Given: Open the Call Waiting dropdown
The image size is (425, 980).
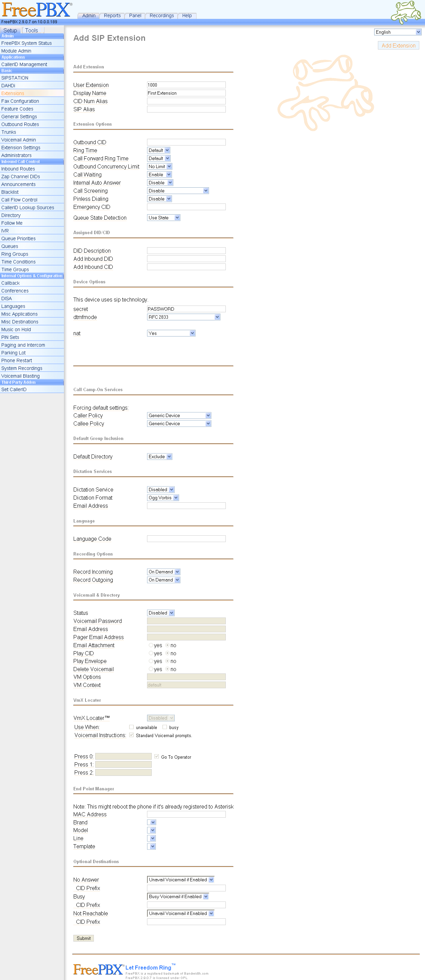Looking at the screenshot, I should (159, 175).
